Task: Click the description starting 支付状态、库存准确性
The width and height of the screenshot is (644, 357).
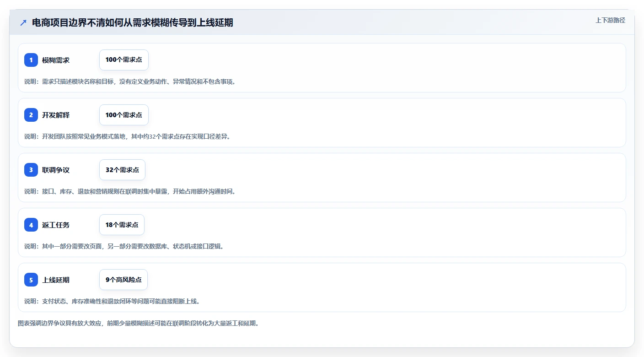Action: coord(112,301)
